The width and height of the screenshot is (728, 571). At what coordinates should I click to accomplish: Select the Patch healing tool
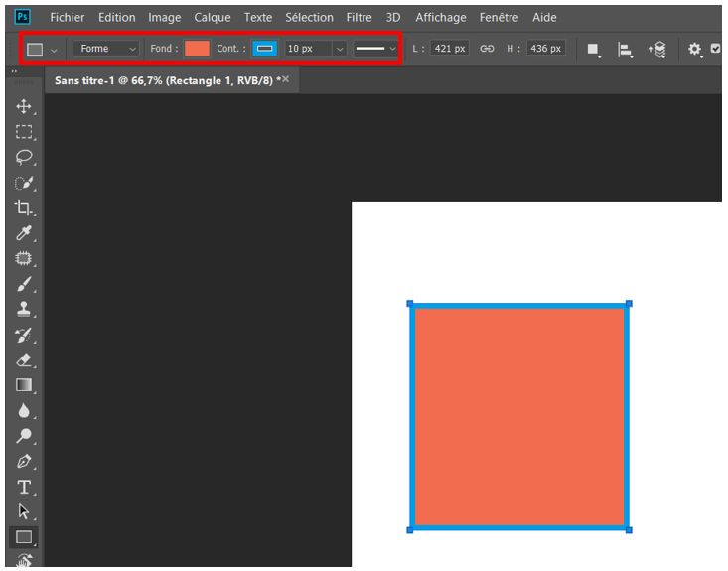click(24, 258)
